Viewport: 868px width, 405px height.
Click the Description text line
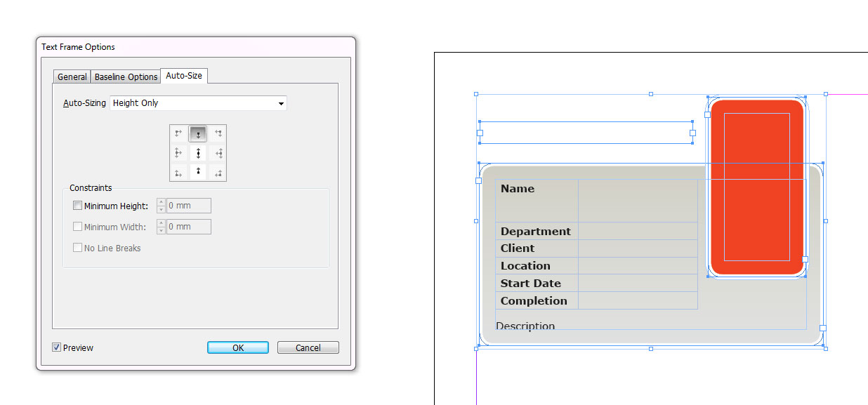tap(525, 326)
